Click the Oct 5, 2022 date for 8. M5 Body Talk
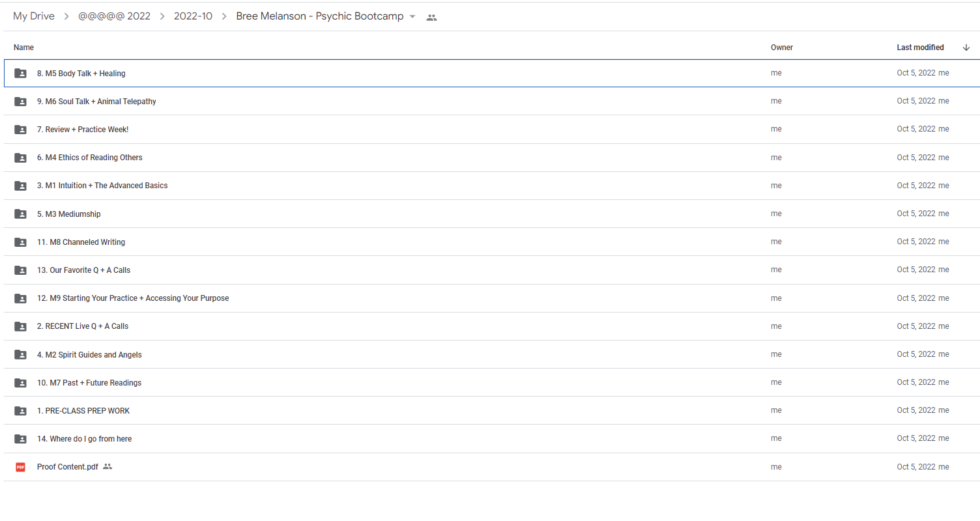The width and height of the screenshot is (980, 521). [916, 73]
